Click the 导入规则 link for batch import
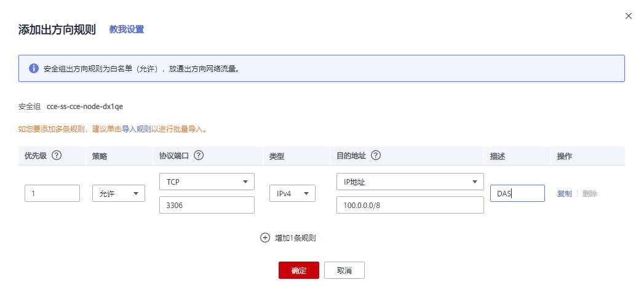The width and height of the screenshot is (644, 293). [x=137, y=129]
